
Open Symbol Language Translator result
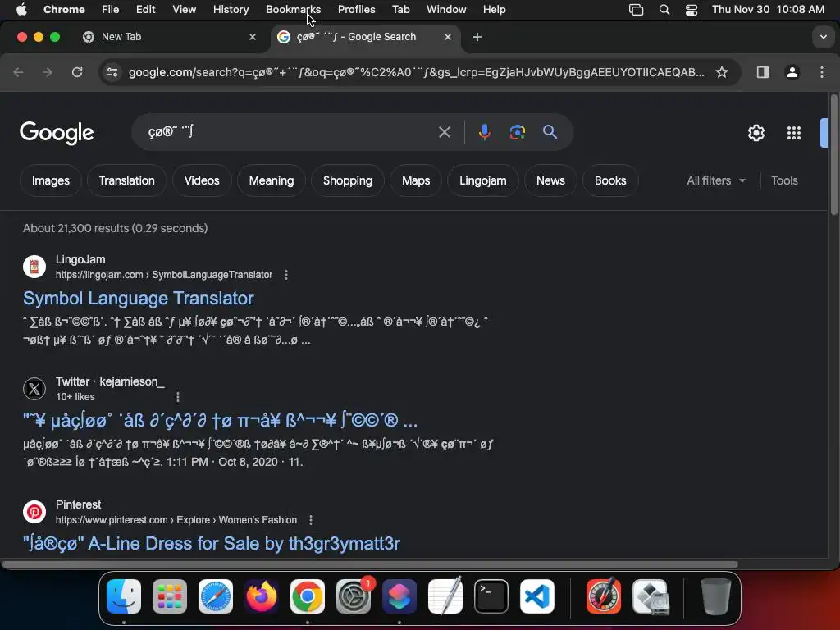(x=138, y=298)
